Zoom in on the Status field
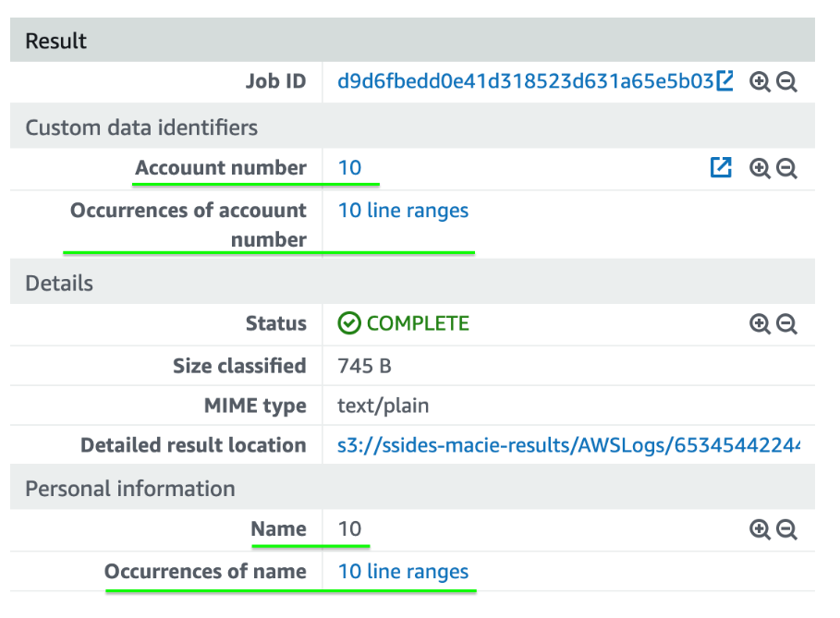 760,324
